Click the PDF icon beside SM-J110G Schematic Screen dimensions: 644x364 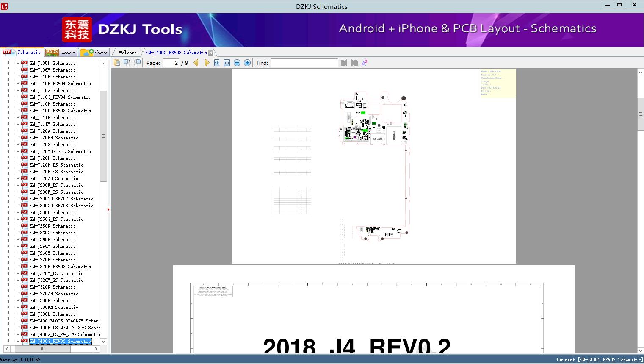(24, 90)
